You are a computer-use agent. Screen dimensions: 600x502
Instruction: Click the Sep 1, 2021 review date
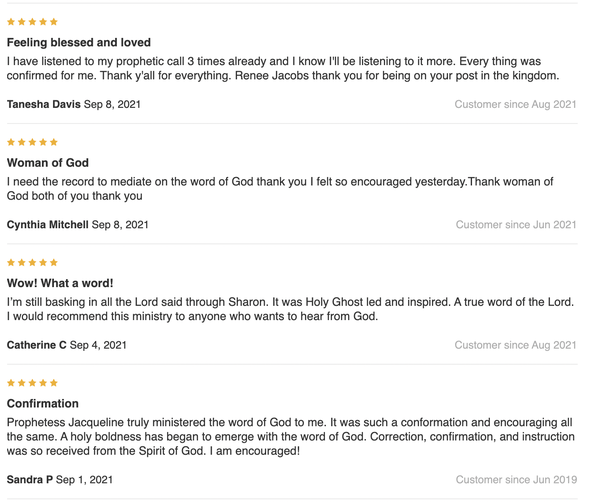tap(85, 479)
